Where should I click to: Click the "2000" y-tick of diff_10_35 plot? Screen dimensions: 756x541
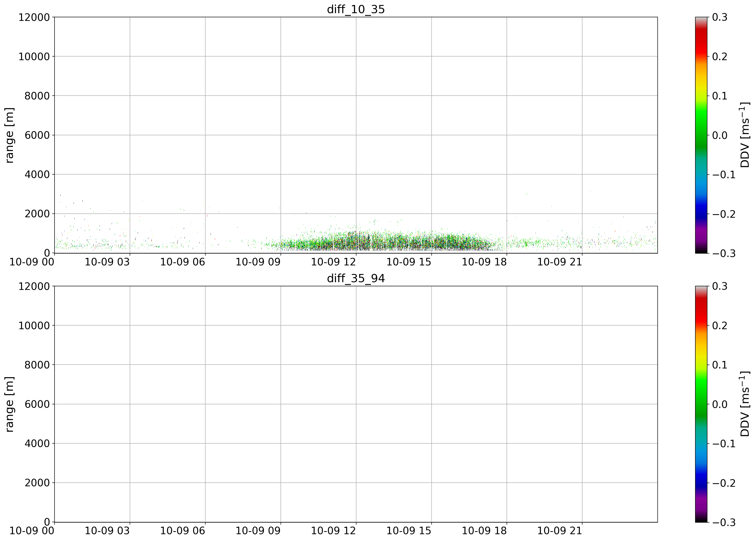[37, 214]
